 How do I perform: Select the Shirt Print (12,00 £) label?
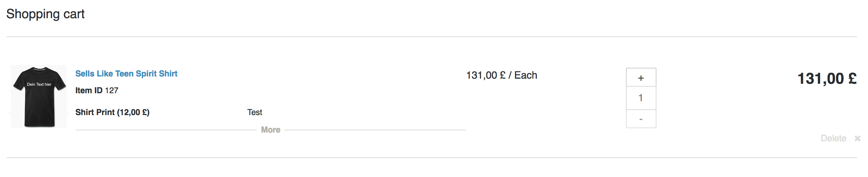(x=112, y=112)
